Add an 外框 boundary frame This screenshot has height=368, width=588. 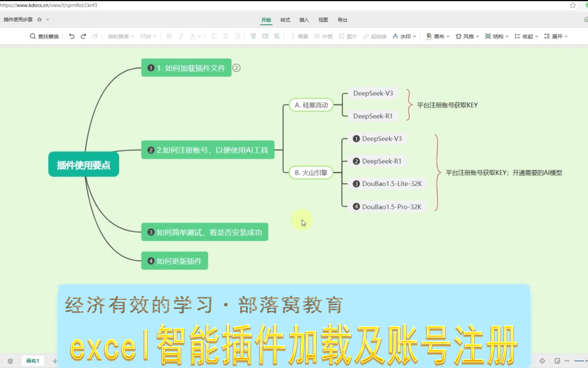click(x=323, y=36)
